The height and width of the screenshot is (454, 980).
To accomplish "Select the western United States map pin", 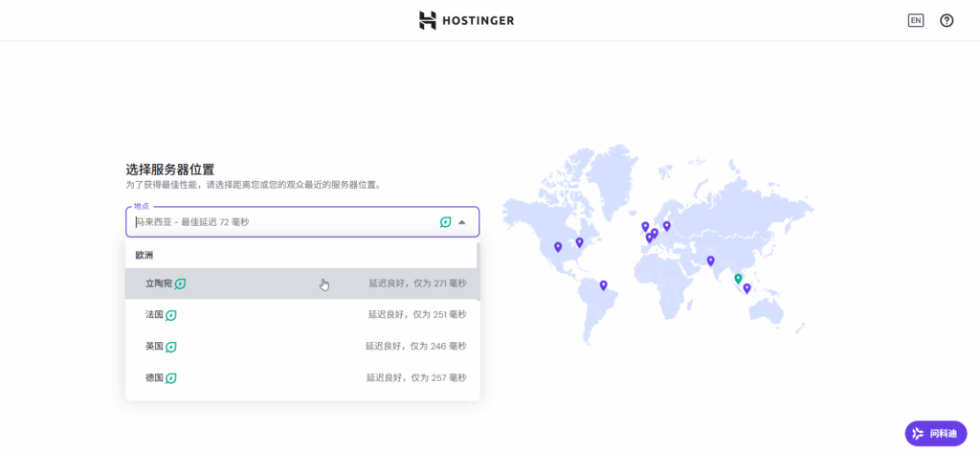I will tap(558, 247).
